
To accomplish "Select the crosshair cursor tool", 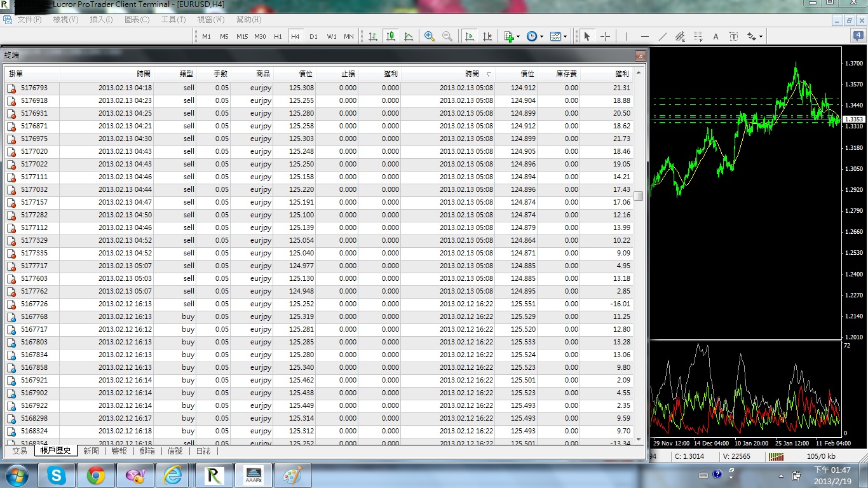I will tap(605, 36).
